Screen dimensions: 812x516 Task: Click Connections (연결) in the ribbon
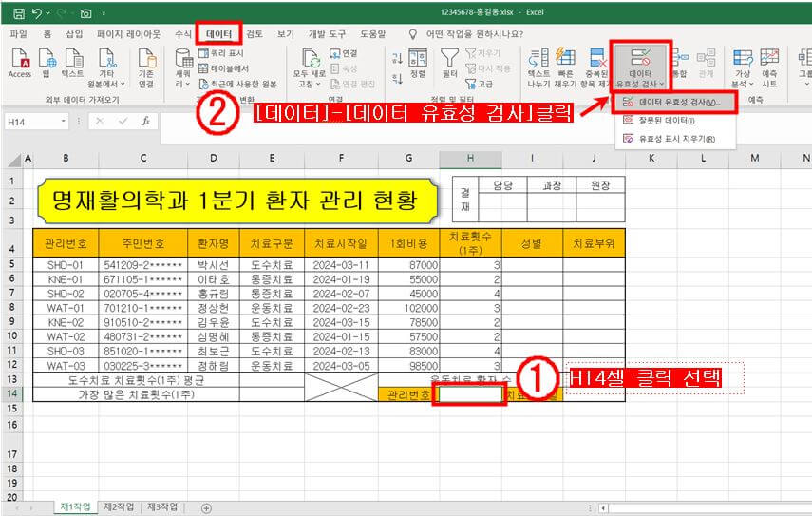(344, 53)
